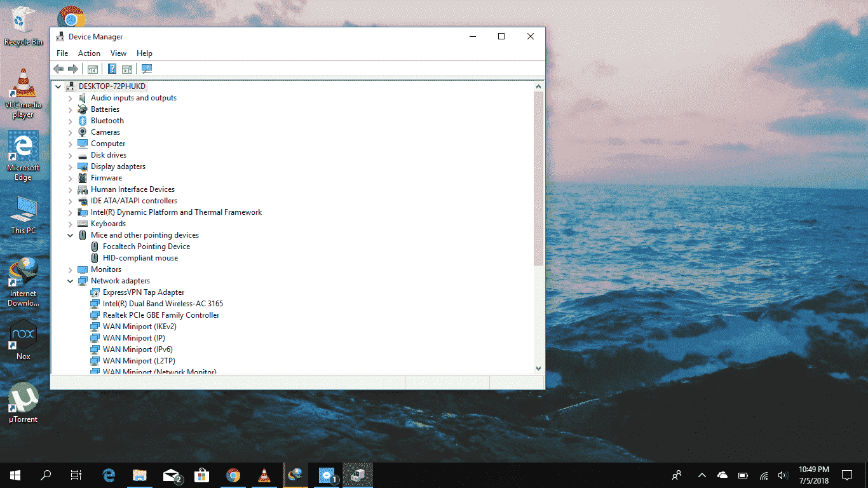Select the Microsoft Edge desktop shortcut

click(x=24, y=156)
